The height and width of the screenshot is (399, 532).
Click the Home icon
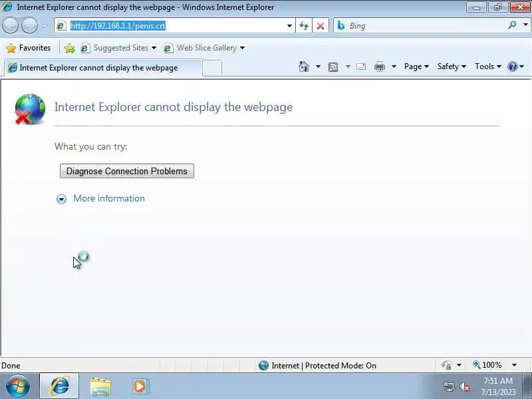coord(304,66)
